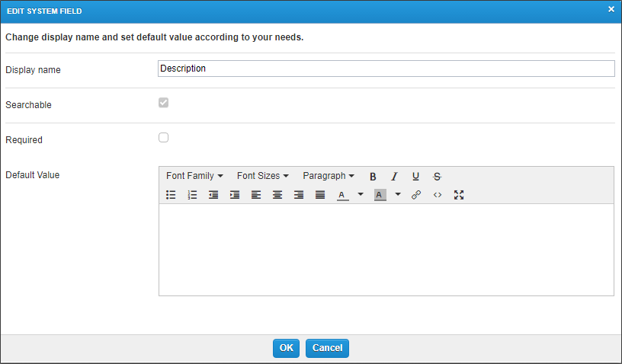Toggle the Searchable checkbox

click(163, 103)
